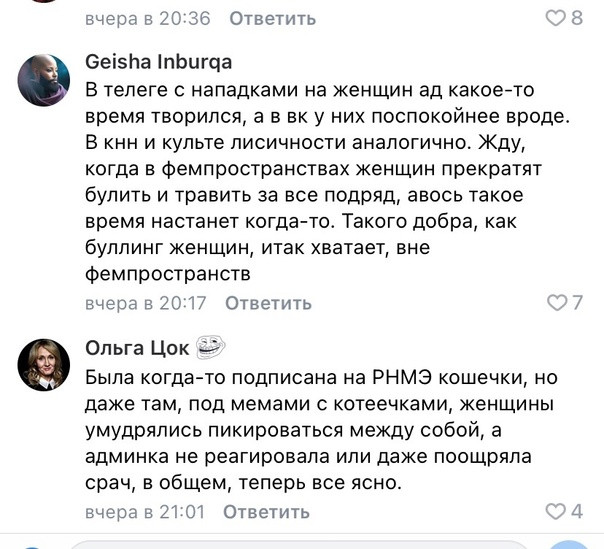Screen dimensions: 604x549
Task: Click Ответить under Geisha Inburqa's comment
Action: pos(268,303)
